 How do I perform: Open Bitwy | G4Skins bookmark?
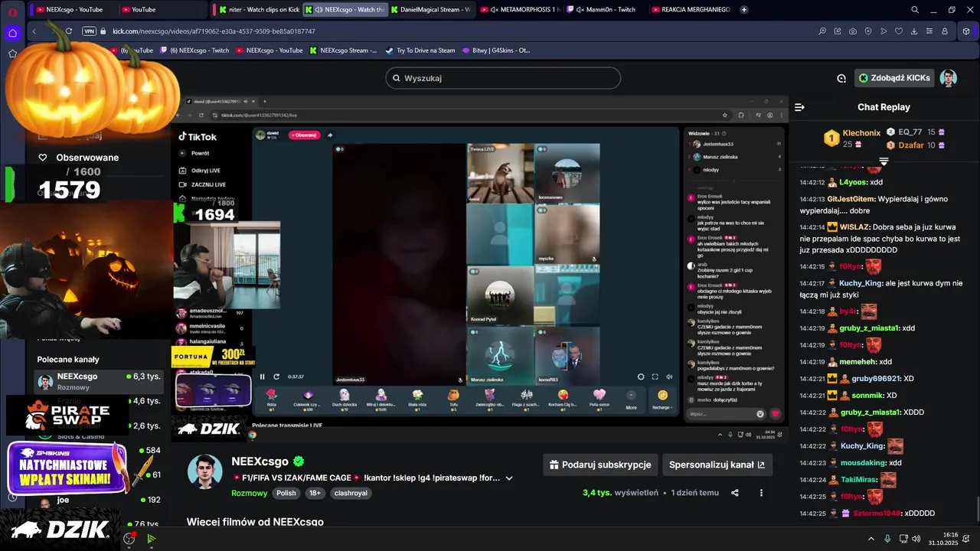tap(496, 51)
